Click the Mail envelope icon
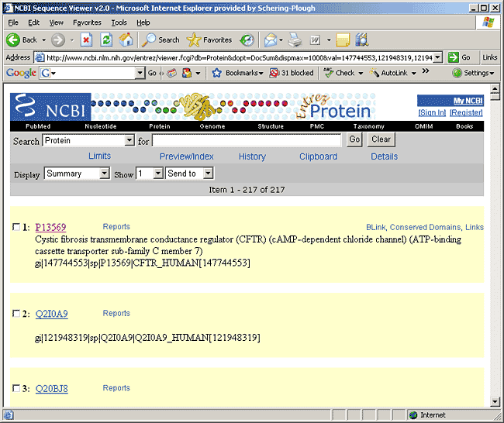 click(271, 40)
